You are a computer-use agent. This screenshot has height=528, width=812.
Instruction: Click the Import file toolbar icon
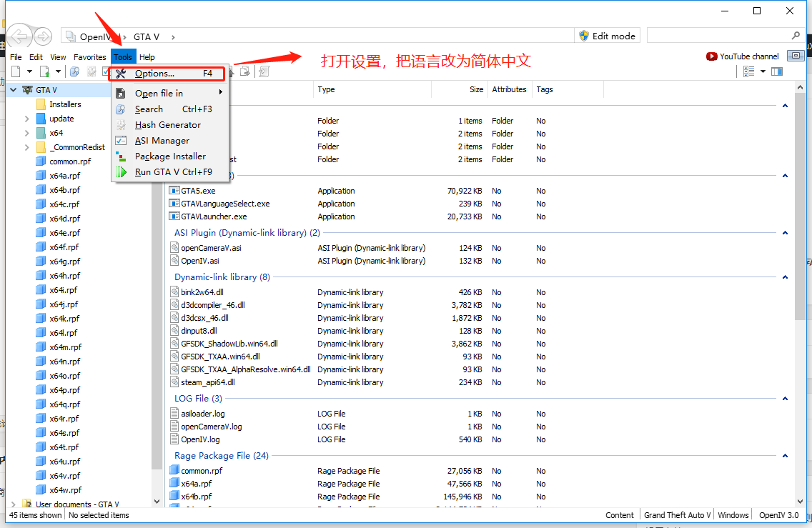click(x=44, y=71)
